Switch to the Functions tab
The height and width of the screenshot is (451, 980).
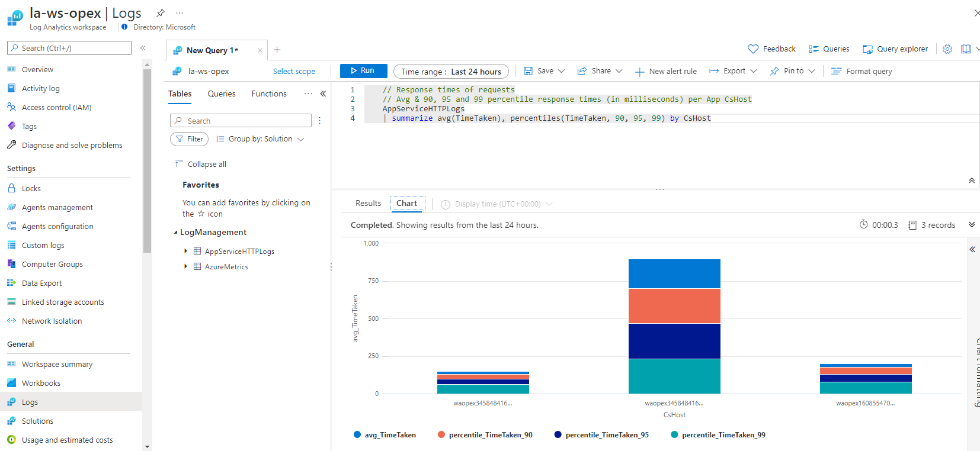point(269,94)
